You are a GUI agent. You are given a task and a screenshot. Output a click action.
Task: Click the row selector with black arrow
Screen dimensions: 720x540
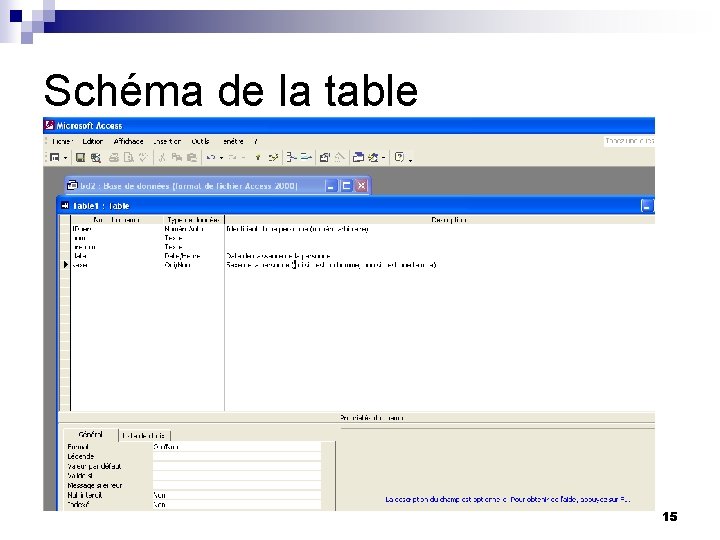pyautogui.click(x=66, y=265)
